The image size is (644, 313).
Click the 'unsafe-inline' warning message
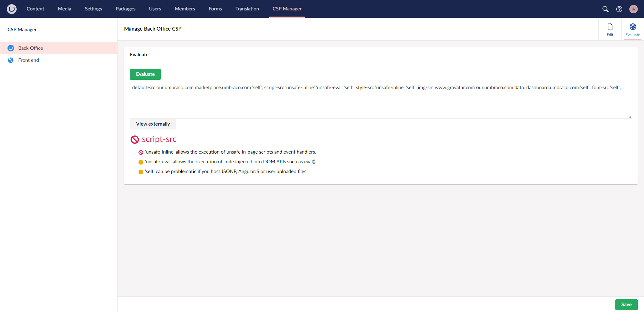point(231,152)
